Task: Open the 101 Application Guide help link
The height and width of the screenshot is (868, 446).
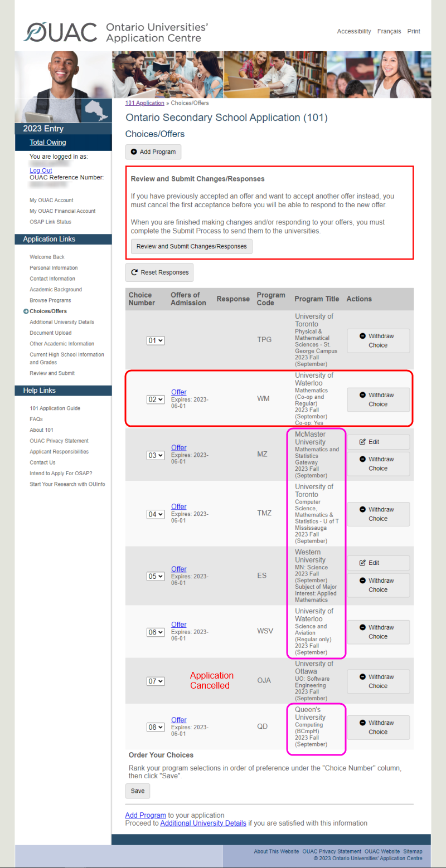Action: coord(55,408)
